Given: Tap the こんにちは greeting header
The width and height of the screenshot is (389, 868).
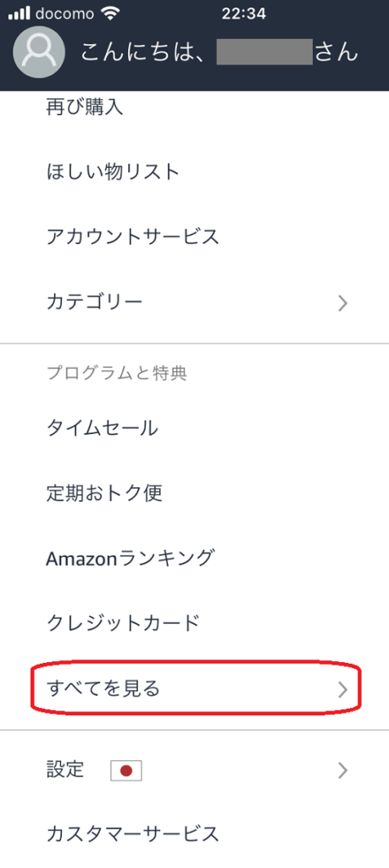Looking at the screenshot, I should [x=220, y=52].
